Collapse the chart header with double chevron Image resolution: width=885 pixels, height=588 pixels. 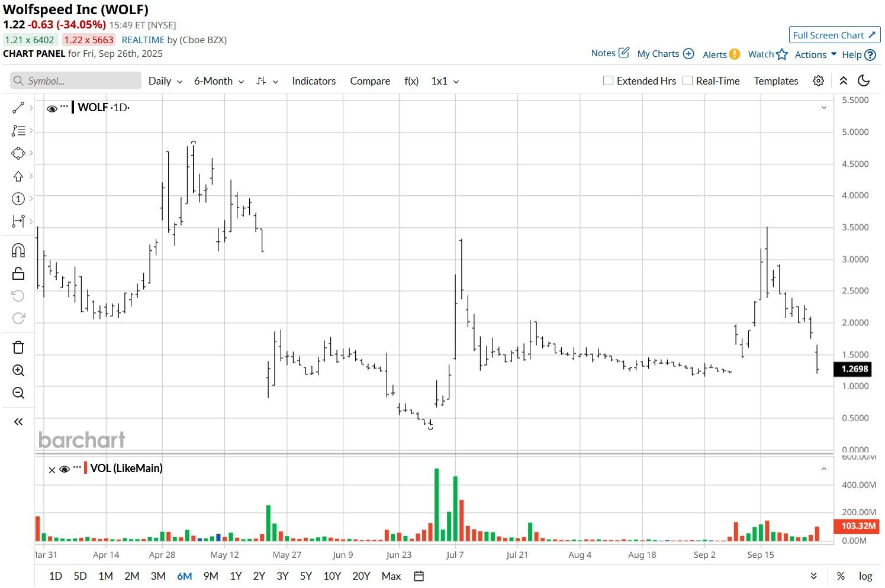[844, 81]
